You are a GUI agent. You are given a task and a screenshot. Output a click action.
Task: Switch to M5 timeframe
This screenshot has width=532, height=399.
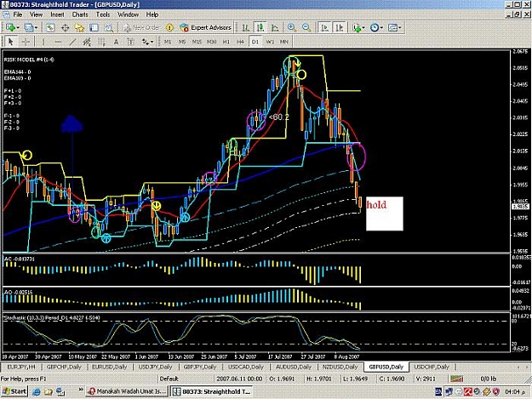182,42
